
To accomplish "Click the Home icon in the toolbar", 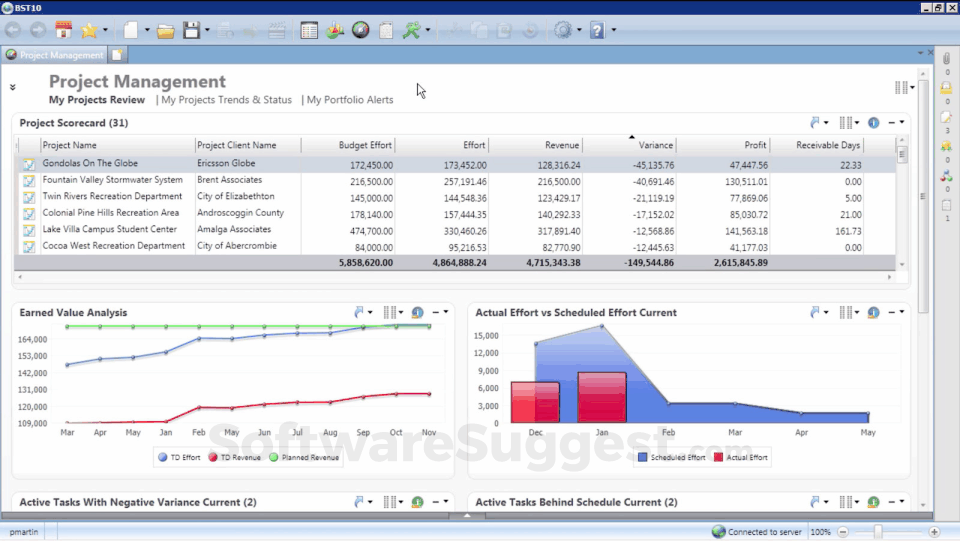I will tap(63, 30).
